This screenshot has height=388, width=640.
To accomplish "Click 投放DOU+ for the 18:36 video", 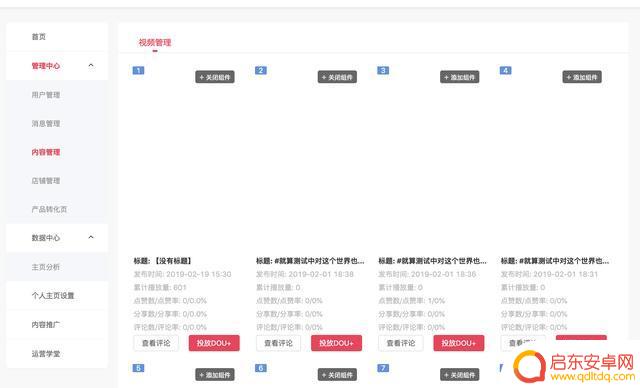I will coord(459,343).
